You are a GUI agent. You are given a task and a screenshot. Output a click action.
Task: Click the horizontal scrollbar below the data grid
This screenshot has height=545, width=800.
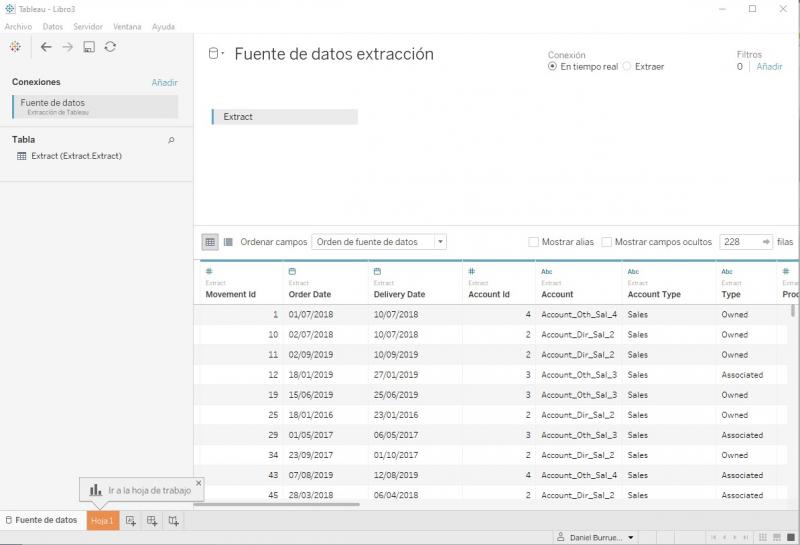tap(277, 504)
